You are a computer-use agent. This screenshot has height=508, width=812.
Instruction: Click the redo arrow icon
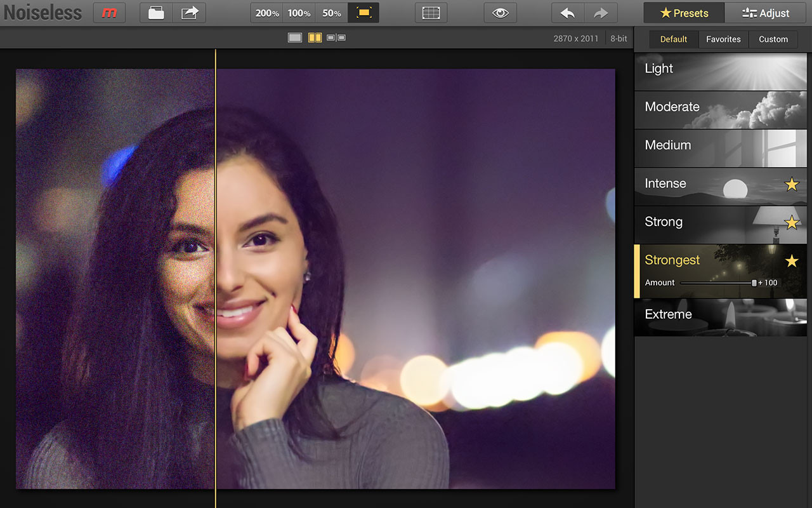pyautogui.click(x=600, y=13)
